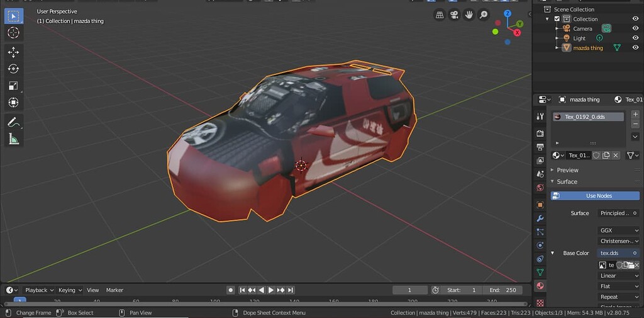Open the Particles properties tab
The width and height of the screenshot is (644, 318).
point(540,232)
